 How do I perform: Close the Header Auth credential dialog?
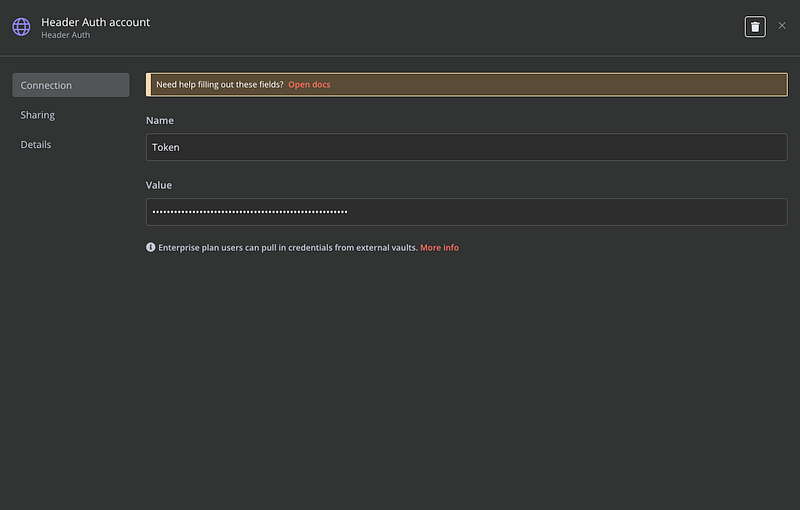click(x=782, y=26)
